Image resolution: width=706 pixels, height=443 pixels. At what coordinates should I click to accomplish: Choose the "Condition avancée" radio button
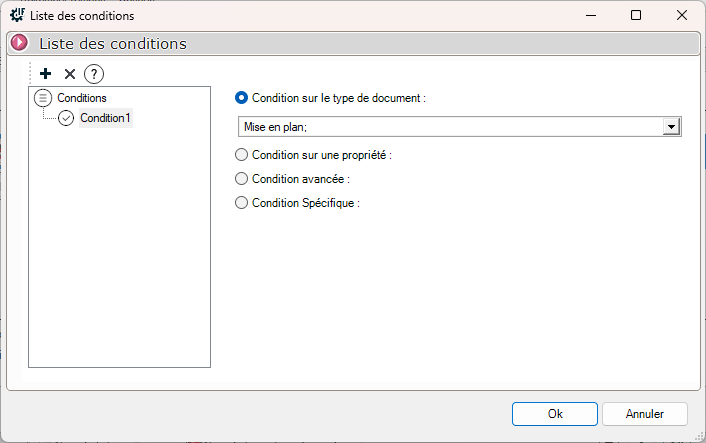tap(241, 179)
